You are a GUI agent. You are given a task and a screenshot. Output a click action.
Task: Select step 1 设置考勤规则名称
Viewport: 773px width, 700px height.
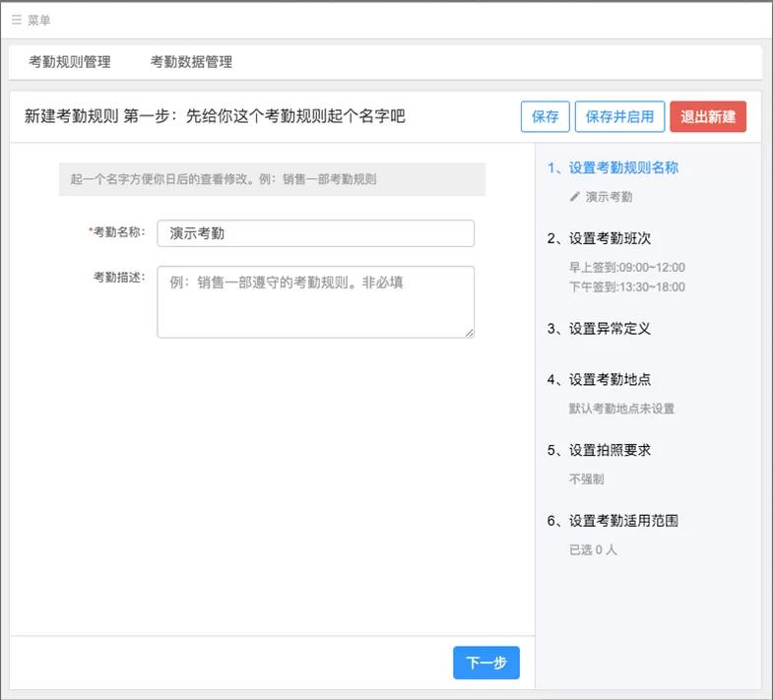coord(612,168)
